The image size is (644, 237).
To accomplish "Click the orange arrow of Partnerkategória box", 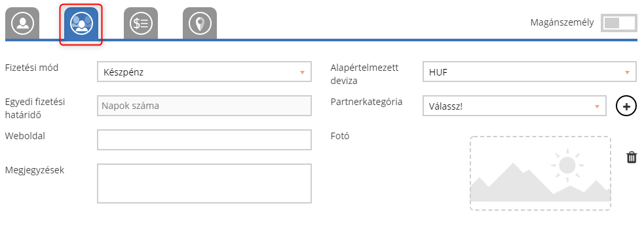I will tap(597, 106).
